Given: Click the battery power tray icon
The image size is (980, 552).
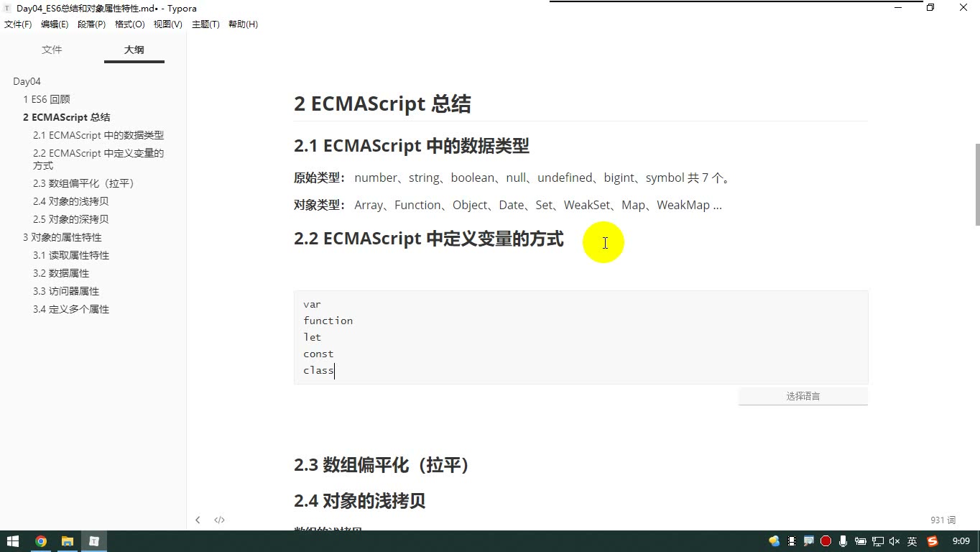Looking at the screenshot, I should click(861, 541).
